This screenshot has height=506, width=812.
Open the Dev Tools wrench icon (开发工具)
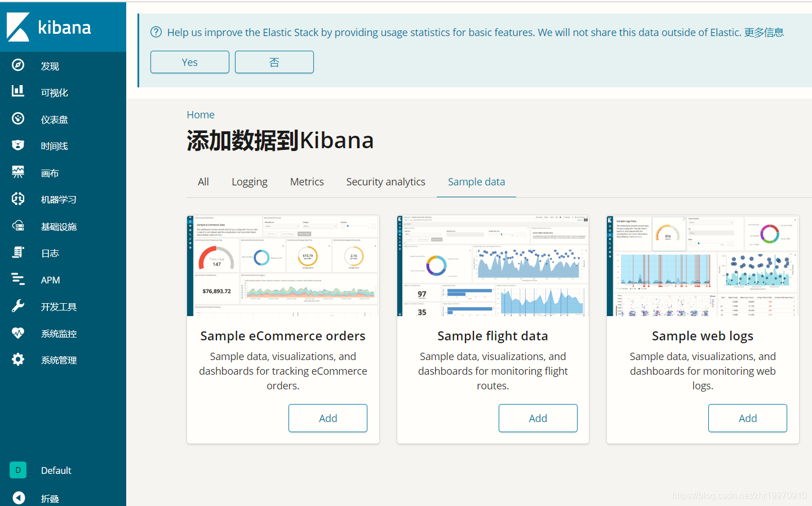[x=18, y=306]
